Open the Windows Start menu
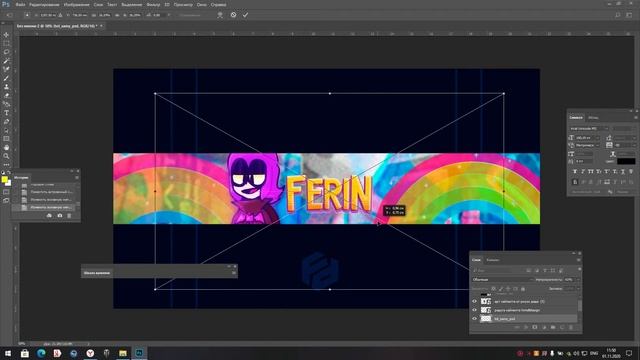The image size is (640, 360). click(x=8, y=353)
